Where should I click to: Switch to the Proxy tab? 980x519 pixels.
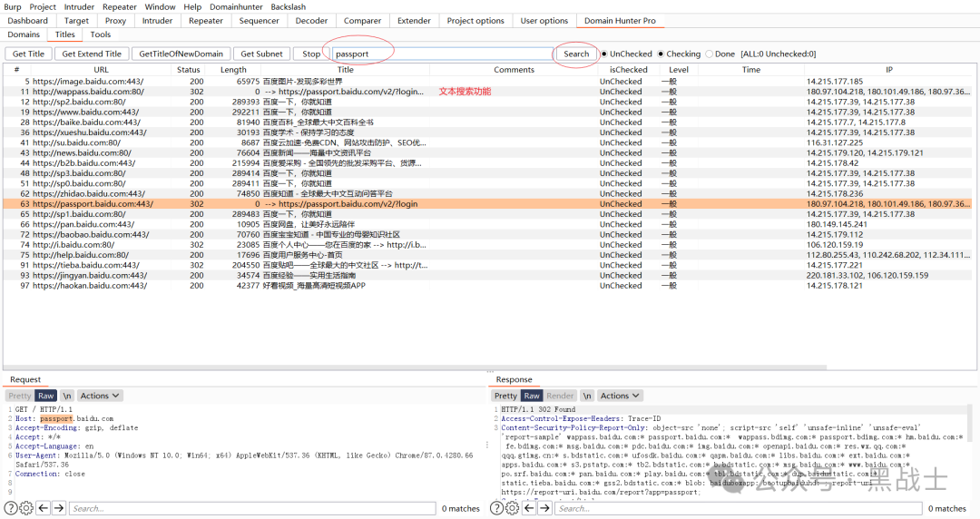click(115, 21)
